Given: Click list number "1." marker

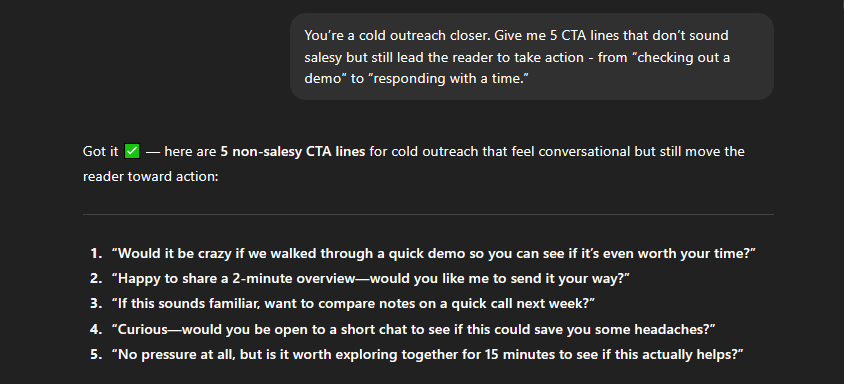Looking at the screenshot, I should pyautogui.click(x=96, y=253).
